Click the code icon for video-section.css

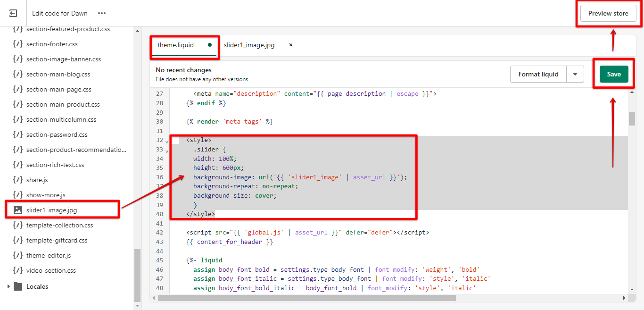pyautogui.click(x=18, y=270)
